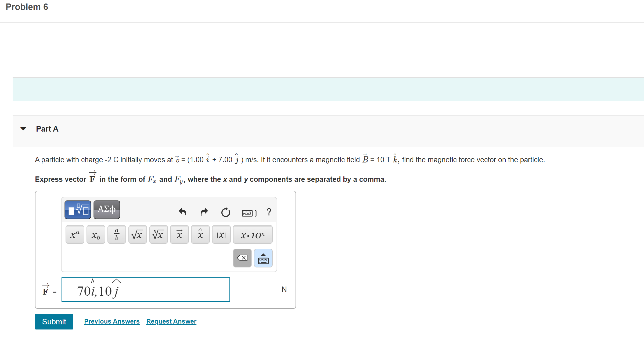
Task: Open Request Answer
Action: [x=171, y=321]
